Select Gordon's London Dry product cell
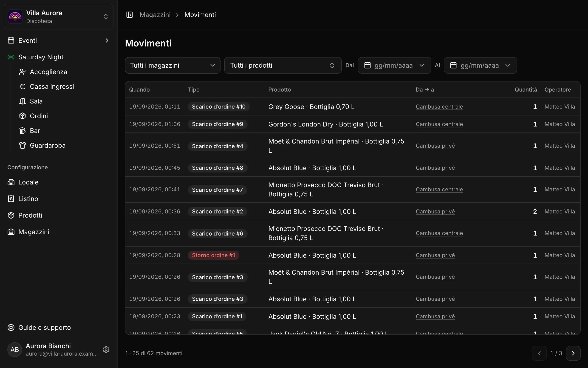This screenshot has width=588, height=368. pyautogui.click(x=326, y=124)
